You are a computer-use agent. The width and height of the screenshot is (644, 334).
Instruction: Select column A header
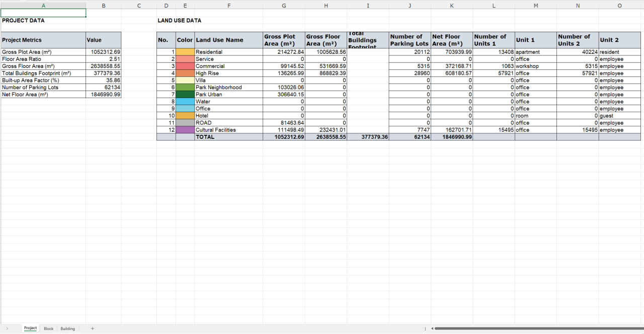click(x=43, y=6)
